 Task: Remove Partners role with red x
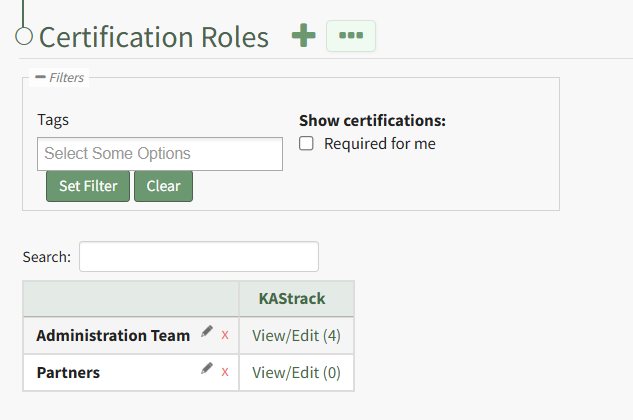[x=225, y=372]
